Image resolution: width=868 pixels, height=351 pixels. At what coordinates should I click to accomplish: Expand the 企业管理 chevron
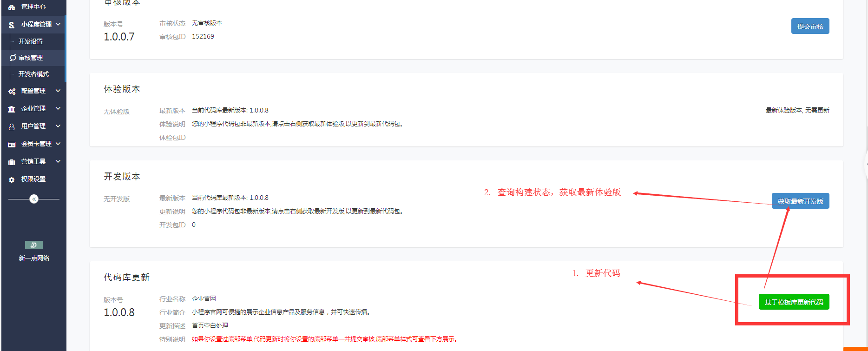pos(58,108)
